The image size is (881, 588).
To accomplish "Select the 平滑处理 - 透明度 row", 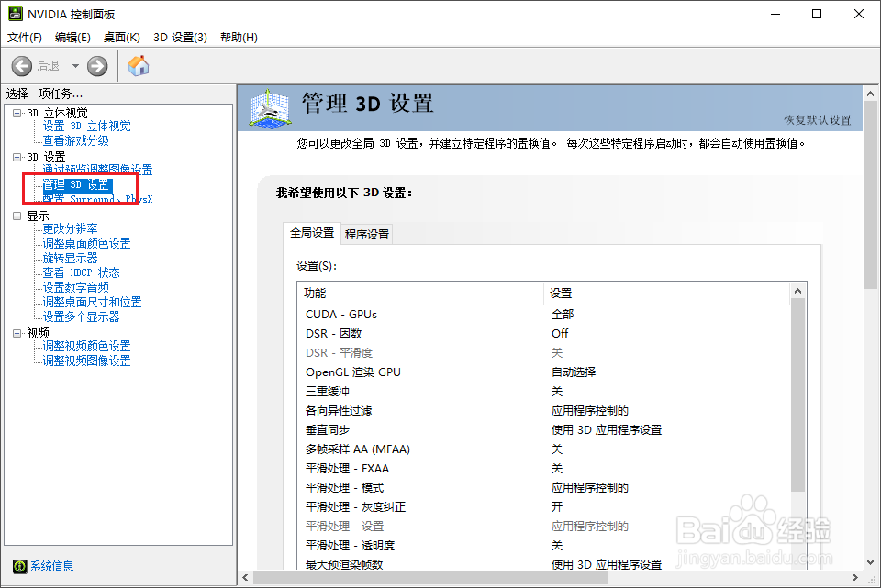I will [543, 545].
